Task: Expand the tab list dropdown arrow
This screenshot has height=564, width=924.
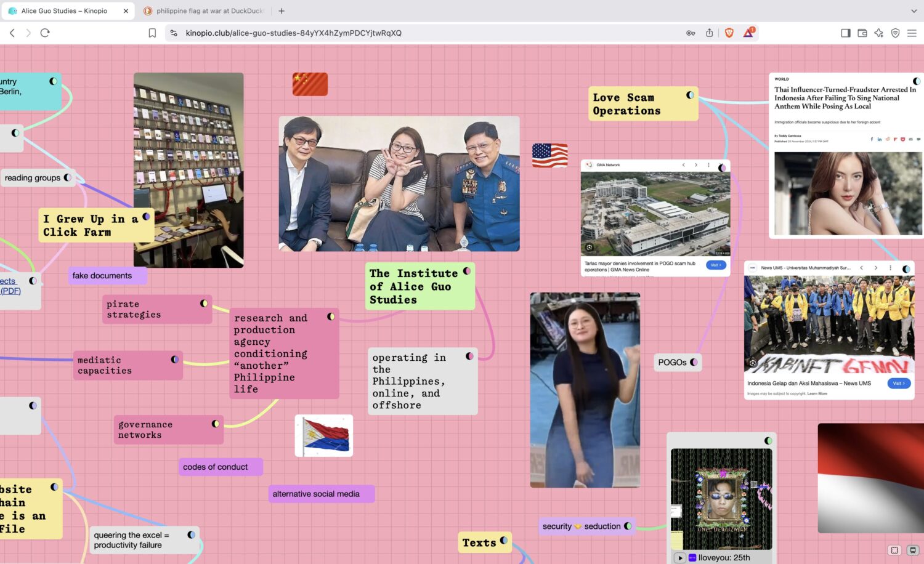Action: pyautogui.click(x=914, y=11)
